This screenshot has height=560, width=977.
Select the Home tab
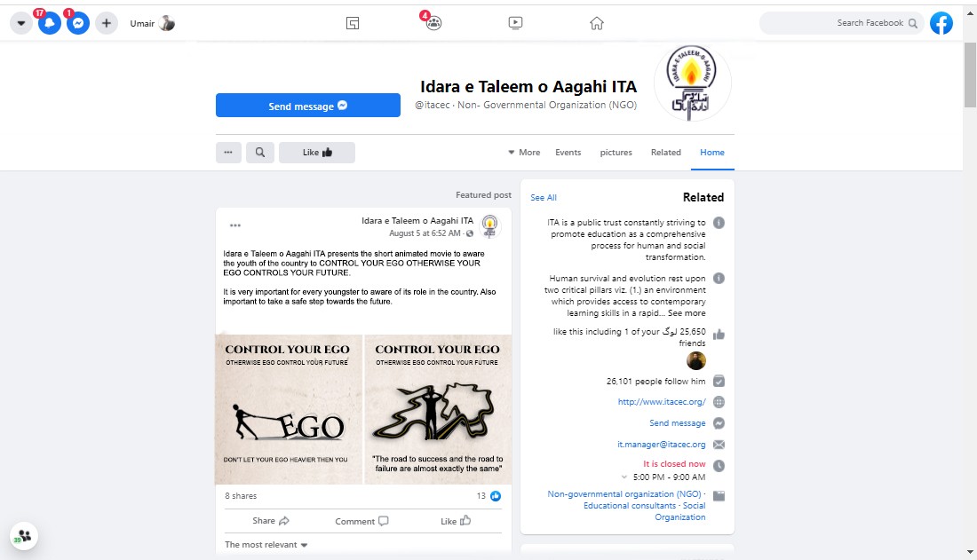[x=712, y=153]
